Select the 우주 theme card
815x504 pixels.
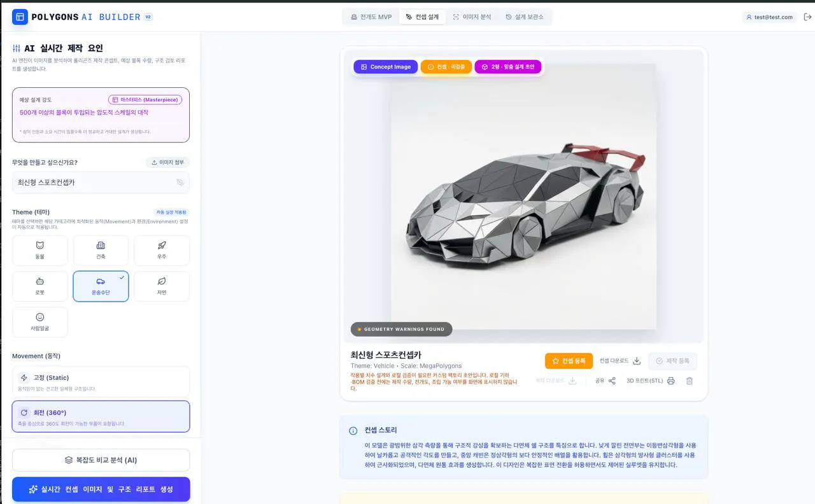tap(162, 250)
